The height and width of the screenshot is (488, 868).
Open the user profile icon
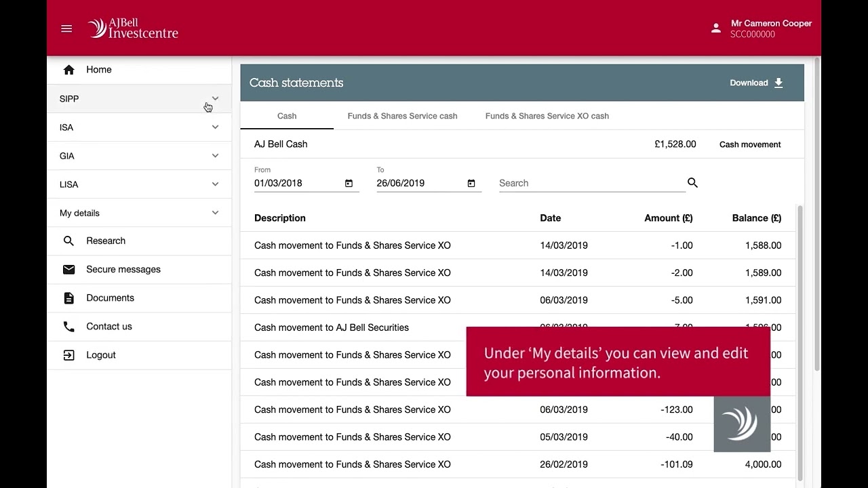(715, 28)
